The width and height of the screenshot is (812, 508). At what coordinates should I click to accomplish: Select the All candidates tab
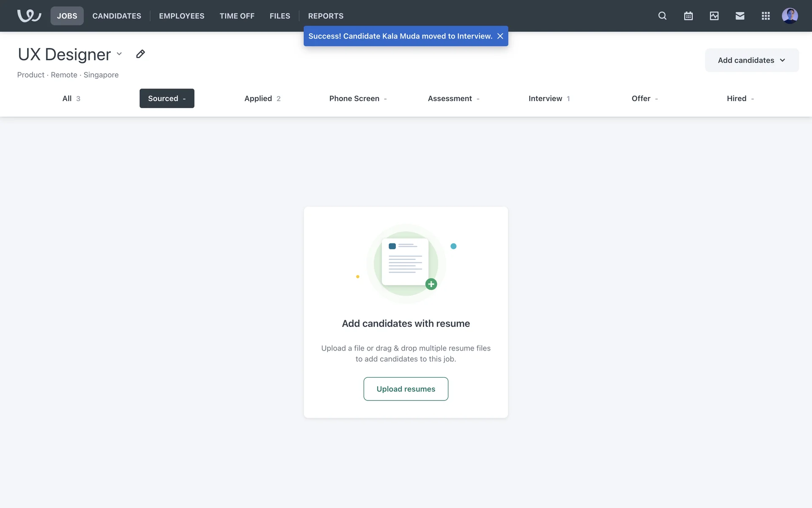(x=71, y=98)
